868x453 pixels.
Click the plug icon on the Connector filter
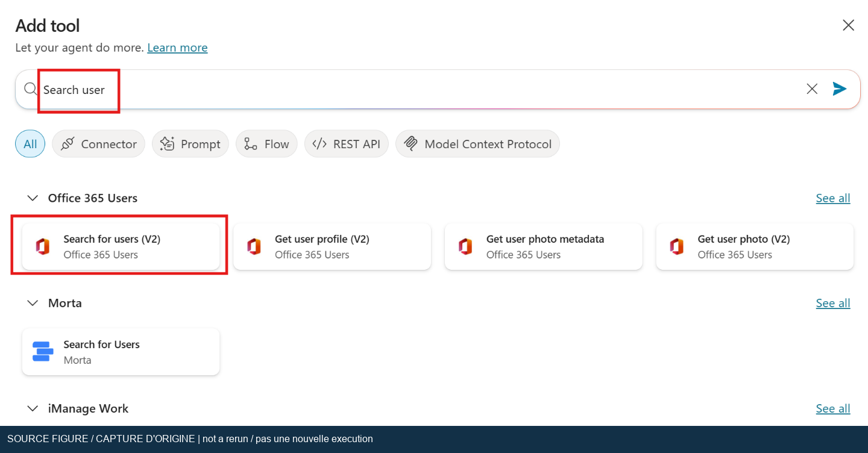(68, 144)
